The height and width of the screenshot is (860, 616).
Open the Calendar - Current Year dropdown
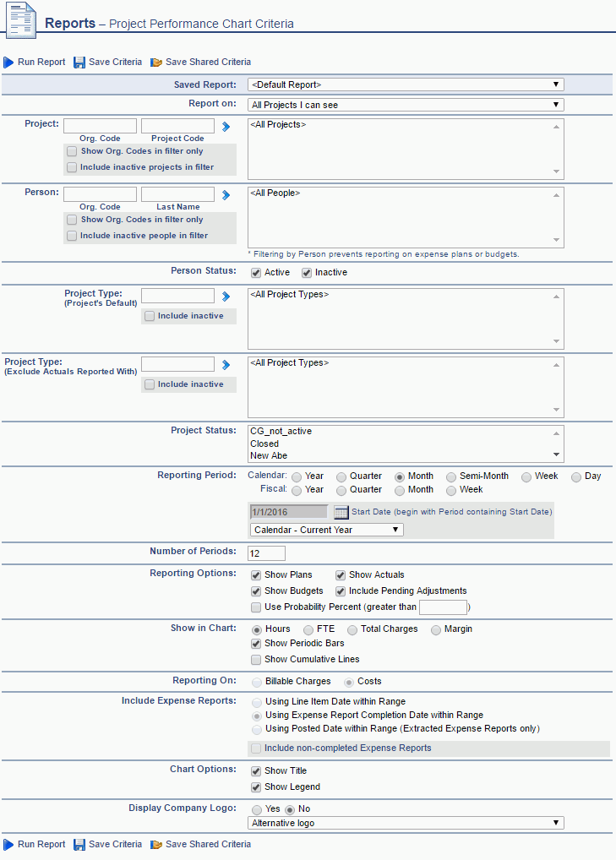pos(326,530)
